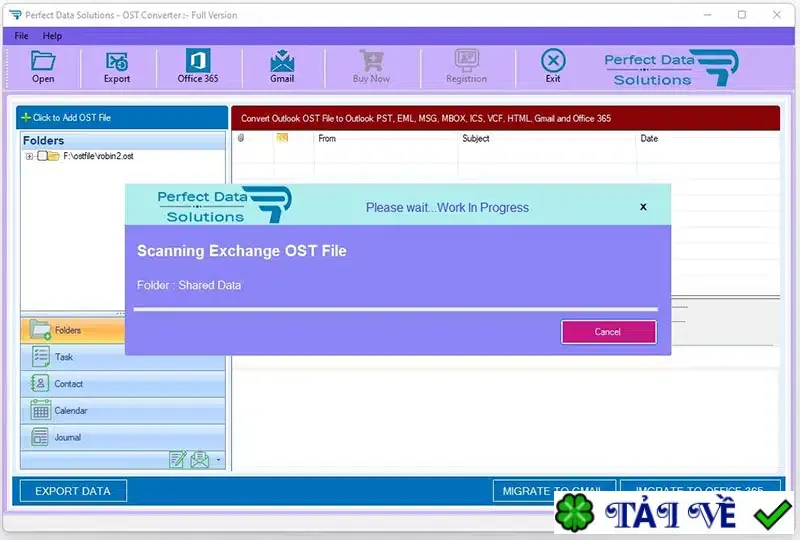Click 'Please wait...Work In Progress' title text

point(447,208)
